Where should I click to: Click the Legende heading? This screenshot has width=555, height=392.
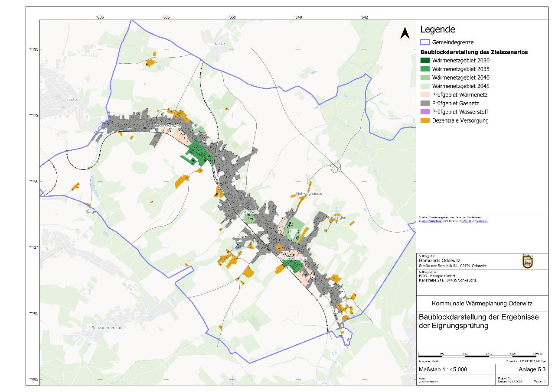[x=437, y=29]
